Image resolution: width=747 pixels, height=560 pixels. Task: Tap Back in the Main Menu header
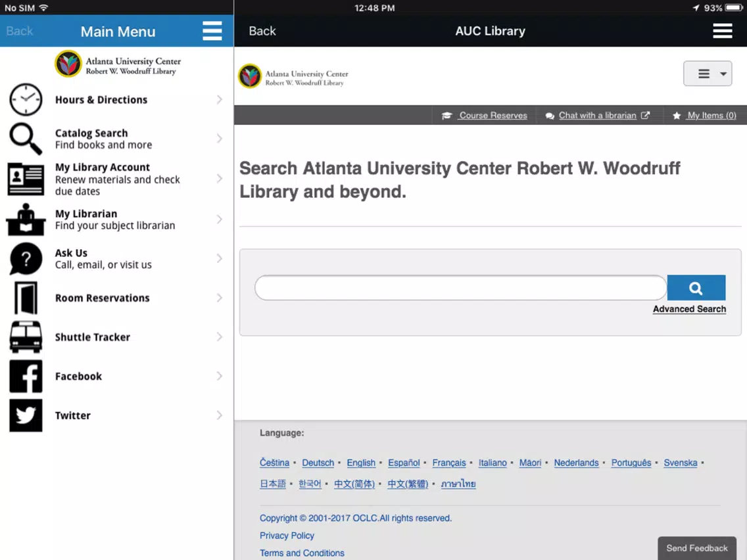20,31
